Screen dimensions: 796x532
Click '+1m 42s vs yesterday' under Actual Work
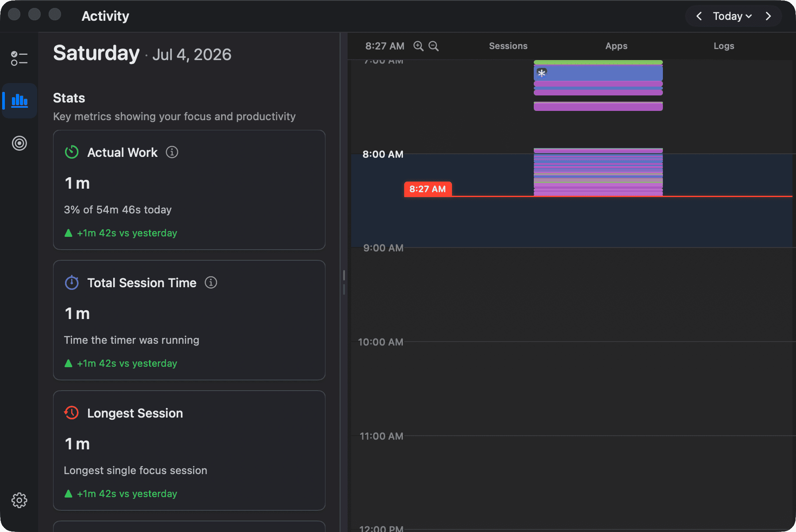127,233
